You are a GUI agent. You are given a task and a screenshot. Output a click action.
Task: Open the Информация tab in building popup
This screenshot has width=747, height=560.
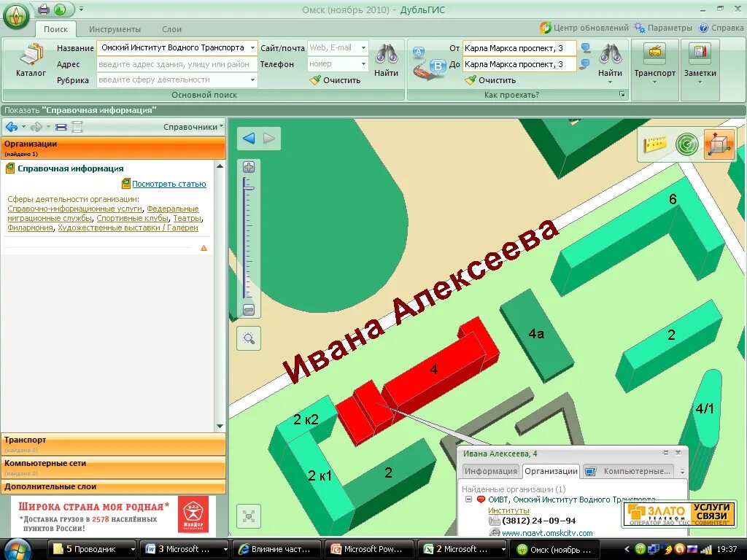pyautogui.click(x=491, y=471)
